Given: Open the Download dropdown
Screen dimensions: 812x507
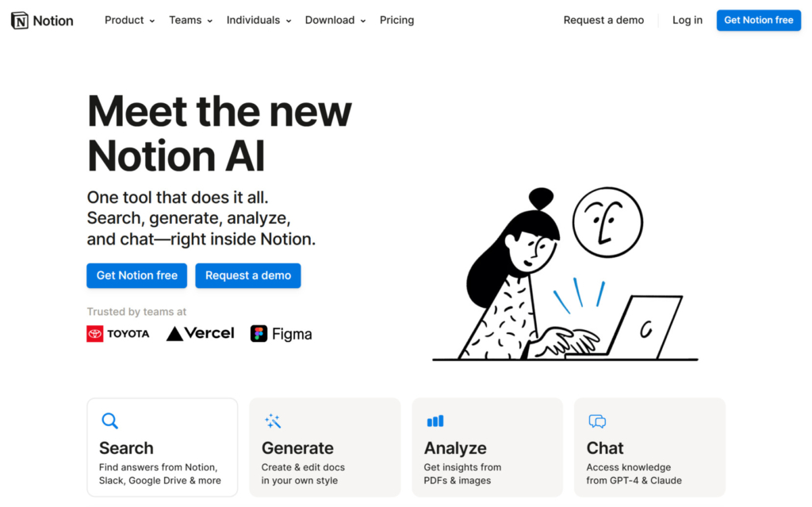Looking at the screenshot, I should tap(335, 20).
